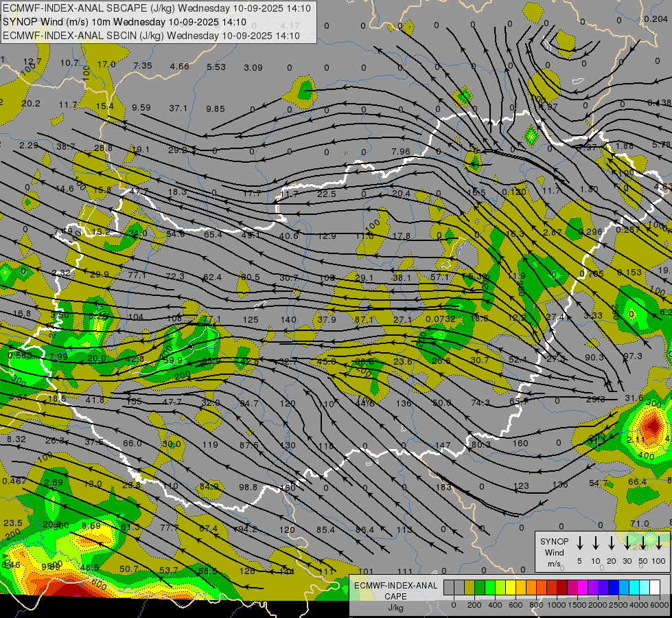This screenshot has height=618, width=672.
Task: Click the map value 0.204
Action: 656,19
